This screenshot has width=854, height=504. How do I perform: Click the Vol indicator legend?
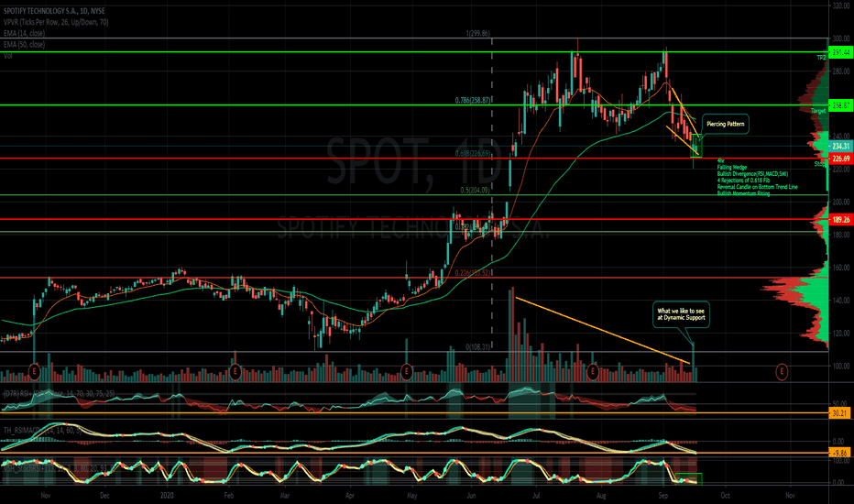click(x=8, y=56)
